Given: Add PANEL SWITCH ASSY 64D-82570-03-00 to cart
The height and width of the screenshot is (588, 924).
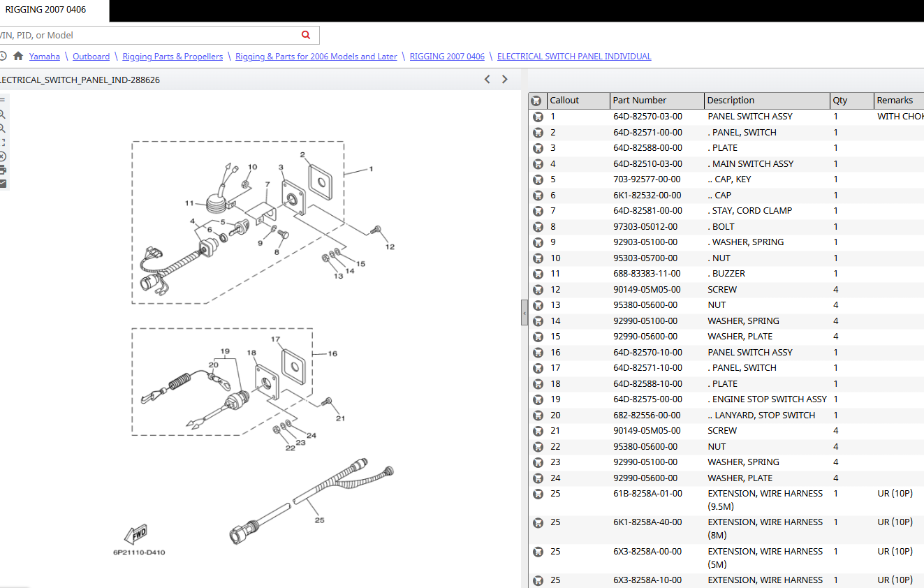Looking at the screenshot, I should (538, 117).
